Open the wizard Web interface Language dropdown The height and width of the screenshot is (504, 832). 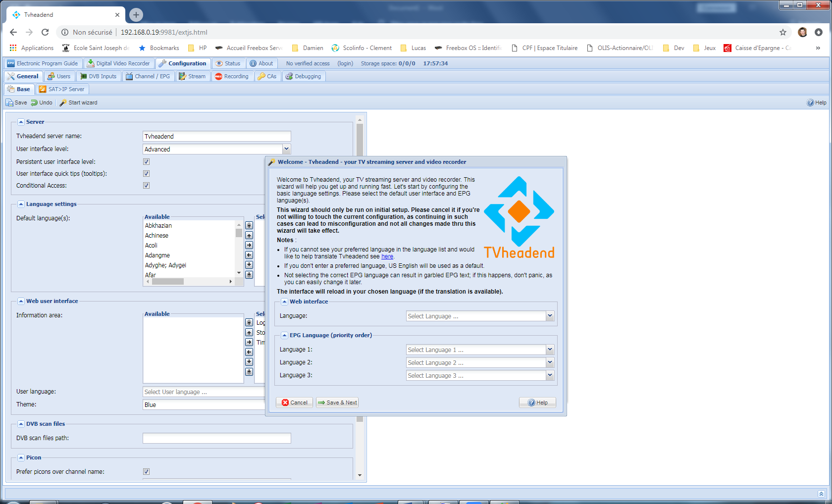click(x=550, y=316)
